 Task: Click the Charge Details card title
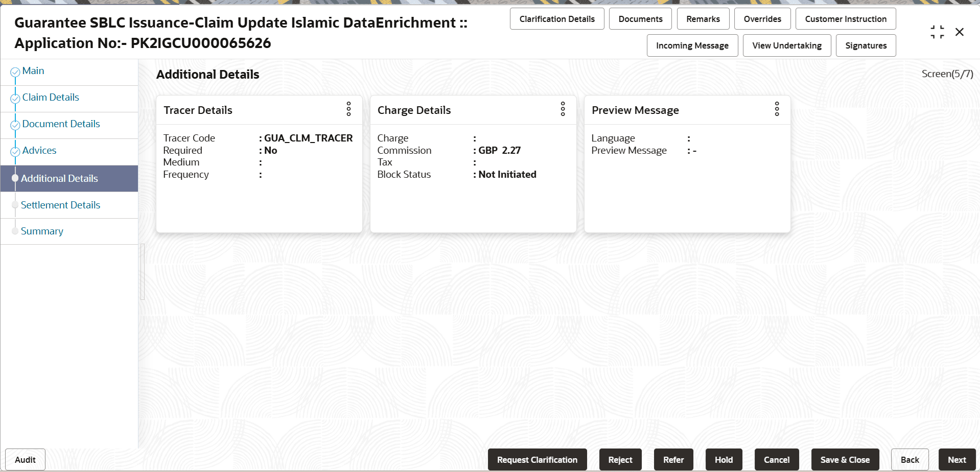414,110
